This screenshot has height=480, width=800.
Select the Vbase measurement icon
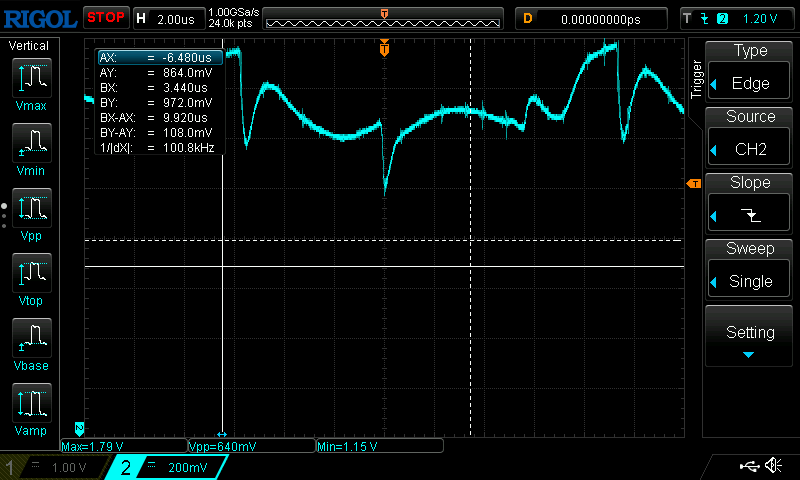pos(32,338)
